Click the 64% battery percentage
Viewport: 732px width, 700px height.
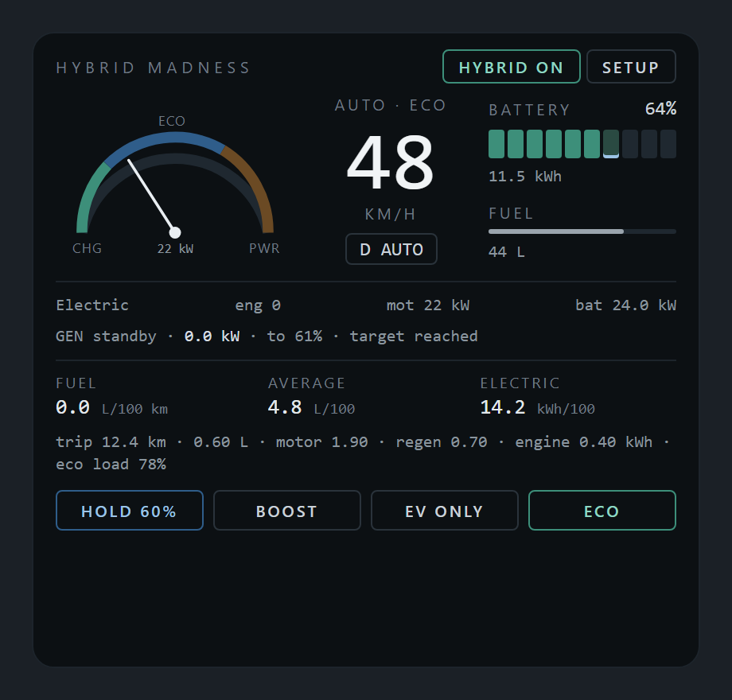(x=660, y=109)
